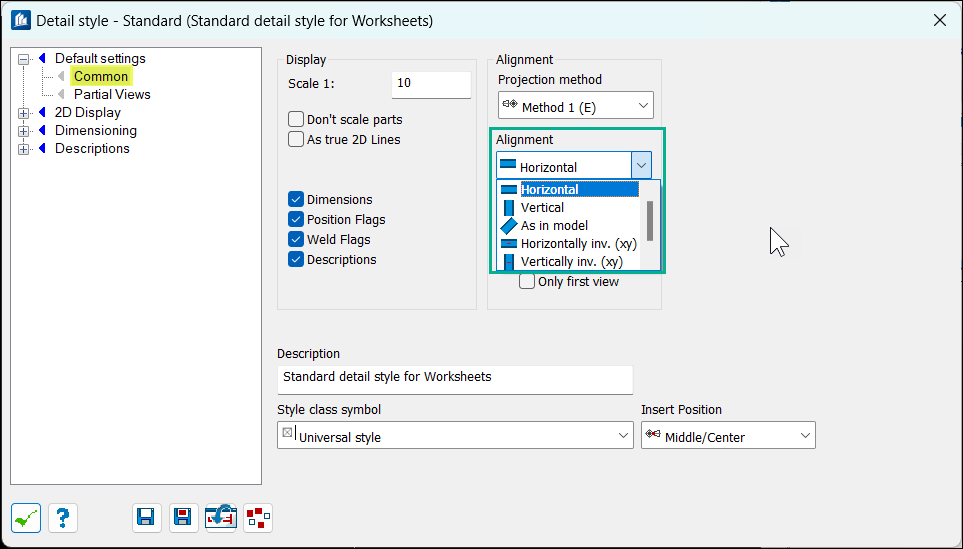
Task: Uncheck the Weld Flags checkbox
Action: [x=296, y=240]
